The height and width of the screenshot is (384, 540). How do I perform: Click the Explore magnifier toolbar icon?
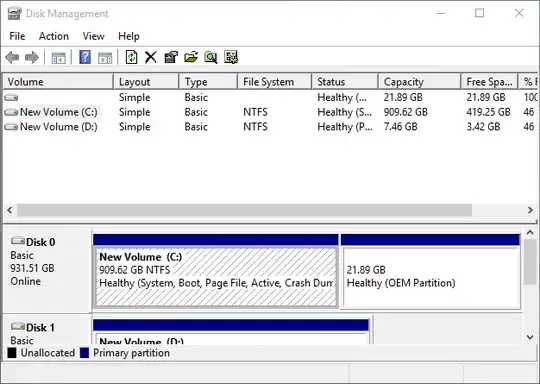click(x=211, y=57)
